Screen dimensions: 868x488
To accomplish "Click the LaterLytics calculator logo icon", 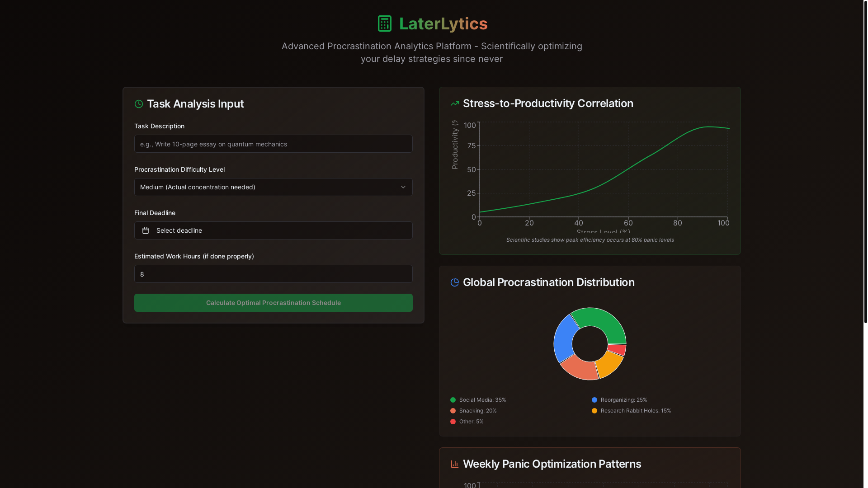I will 384,23.
